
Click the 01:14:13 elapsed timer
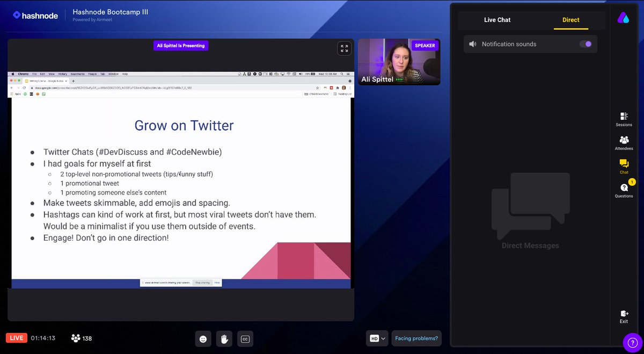43,338
